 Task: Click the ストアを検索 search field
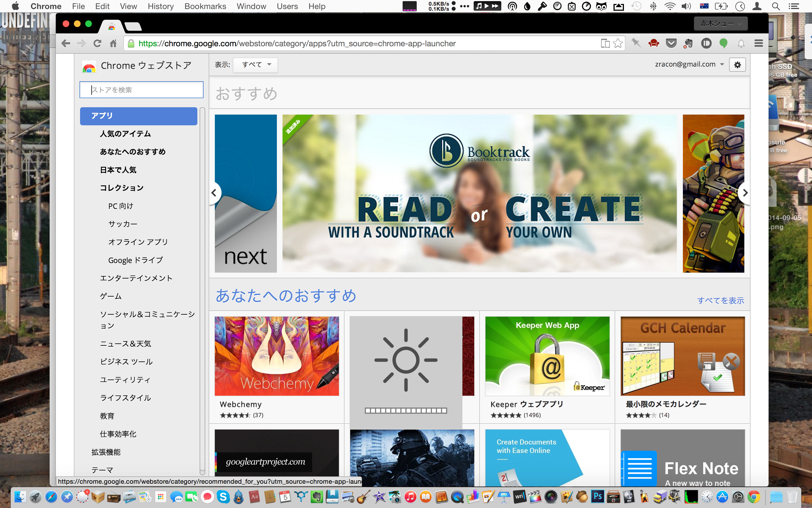point(141,90)
